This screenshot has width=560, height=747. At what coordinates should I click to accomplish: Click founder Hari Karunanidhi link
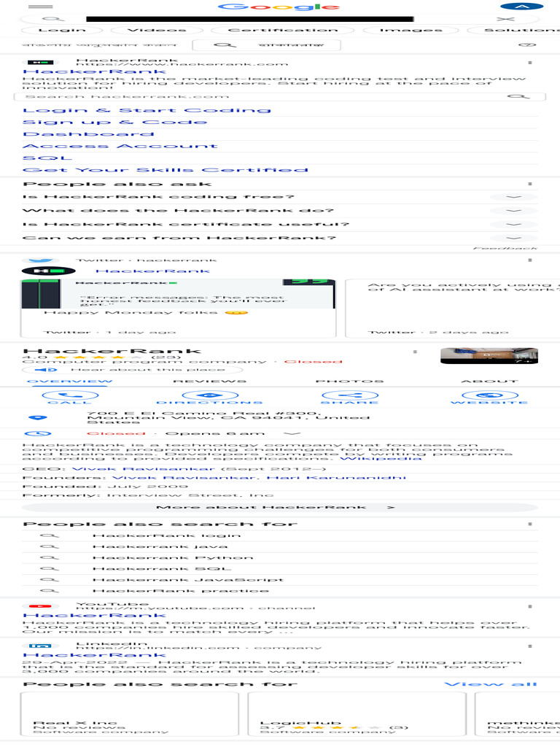pyautogui.click(x=336, y=477)
